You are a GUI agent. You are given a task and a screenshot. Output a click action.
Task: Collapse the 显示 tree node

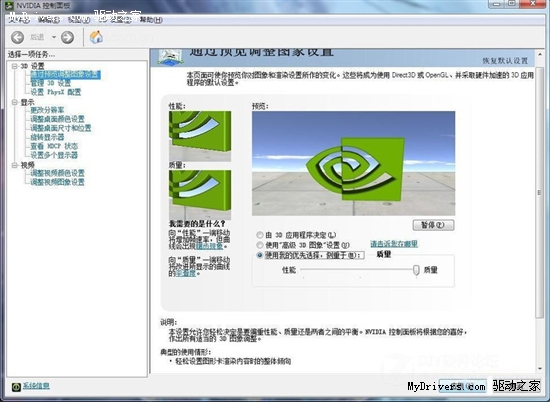(14, 102)
